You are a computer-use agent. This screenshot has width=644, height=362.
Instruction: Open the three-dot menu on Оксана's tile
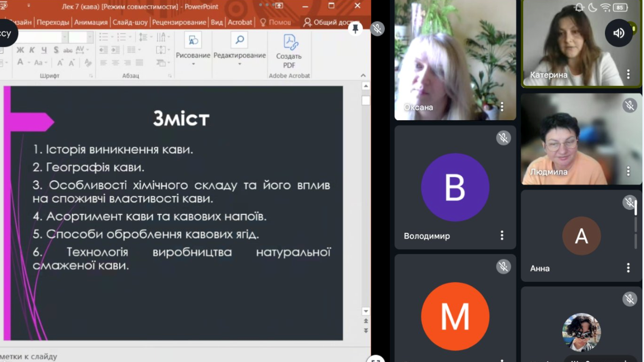tap(502, 107)
